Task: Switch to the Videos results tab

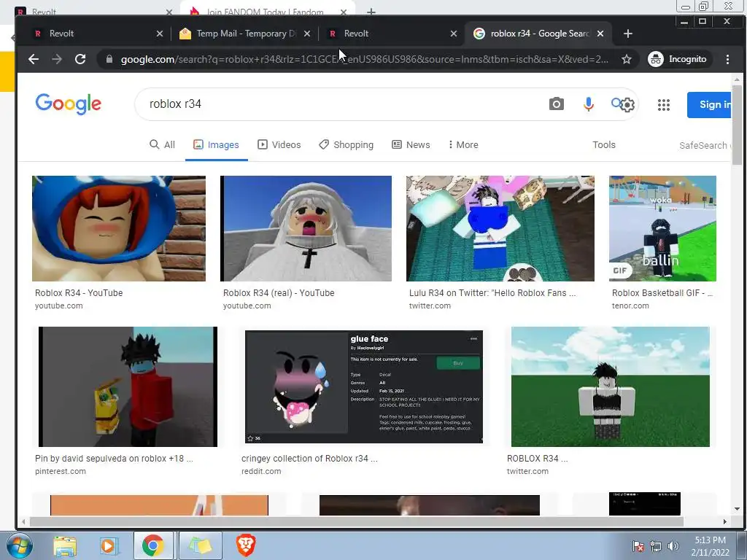Action: [x=279, y=145]
